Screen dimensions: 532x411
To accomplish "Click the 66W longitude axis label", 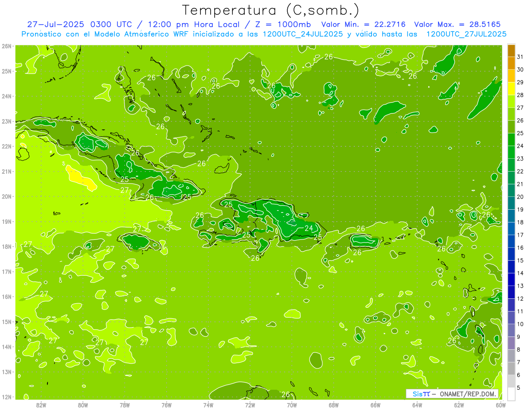I will point(376,405).
